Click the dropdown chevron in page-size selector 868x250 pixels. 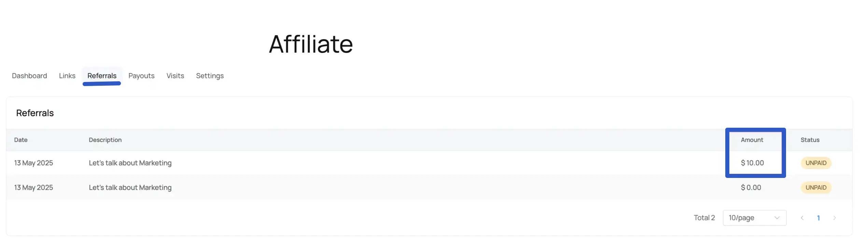[x=777, y=218]
